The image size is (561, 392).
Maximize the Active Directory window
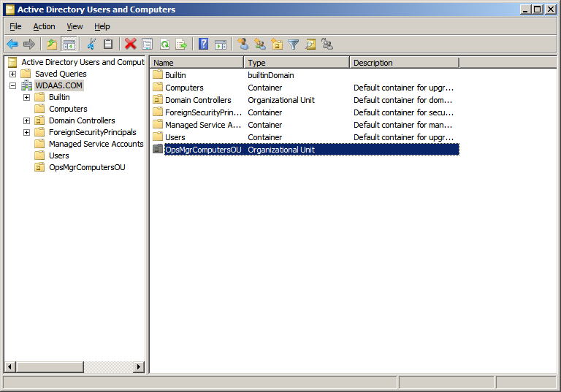coord(538,9)
